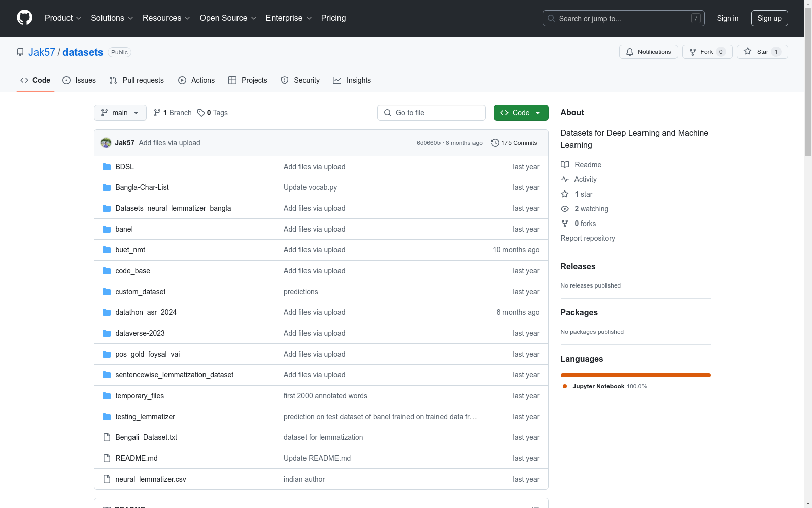Click the repository icon before Jak57
Viewport: 812px width, 508px height.
tap(20, 52)
